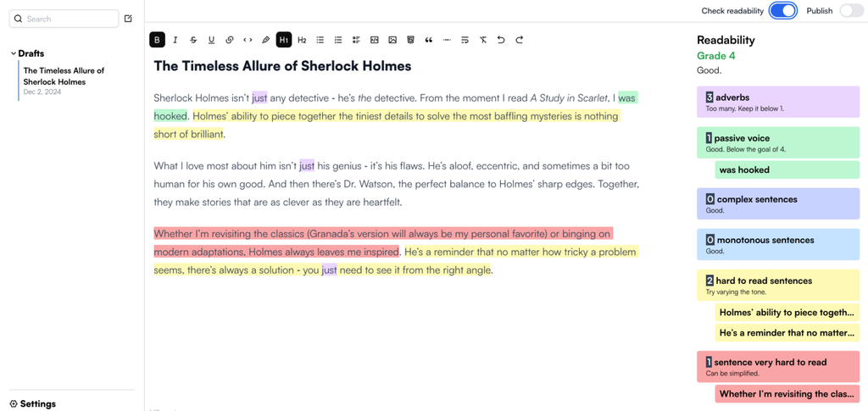Insert HTML embed block
This screenshot has height=411, width=868.
pos(410,40)
